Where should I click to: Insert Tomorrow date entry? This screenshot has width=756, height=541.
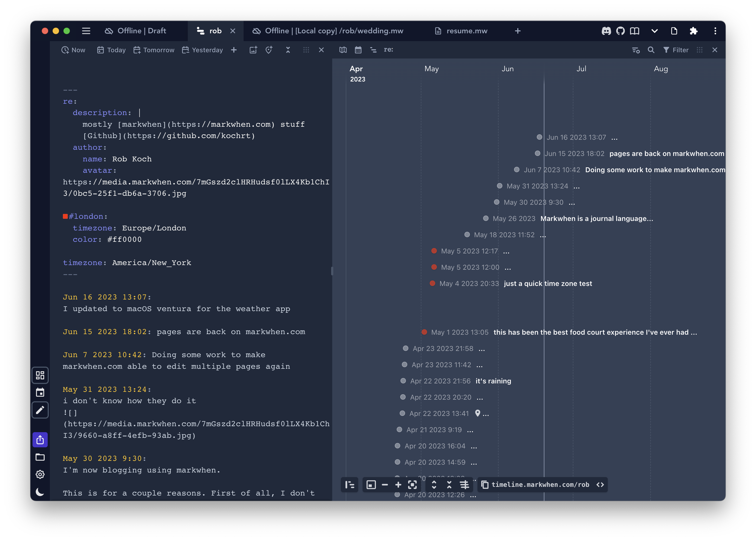coord(154,50)
